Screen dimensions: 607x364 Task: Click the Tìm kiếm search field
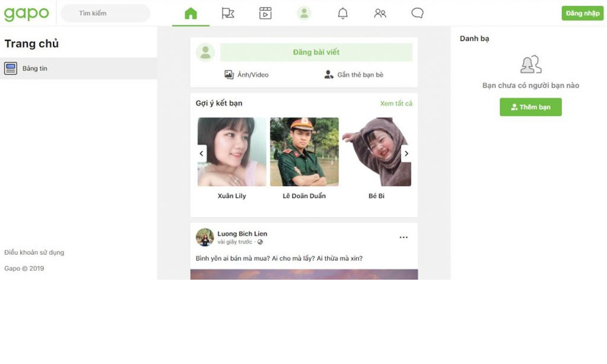point(106,13)
